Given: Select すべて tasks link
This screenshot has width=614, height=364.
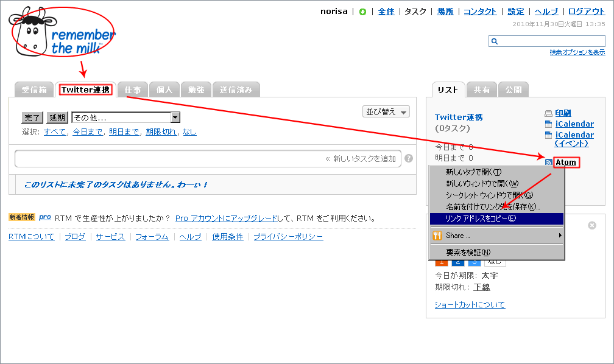Looking at the screenshot, I should click(55, 132).
